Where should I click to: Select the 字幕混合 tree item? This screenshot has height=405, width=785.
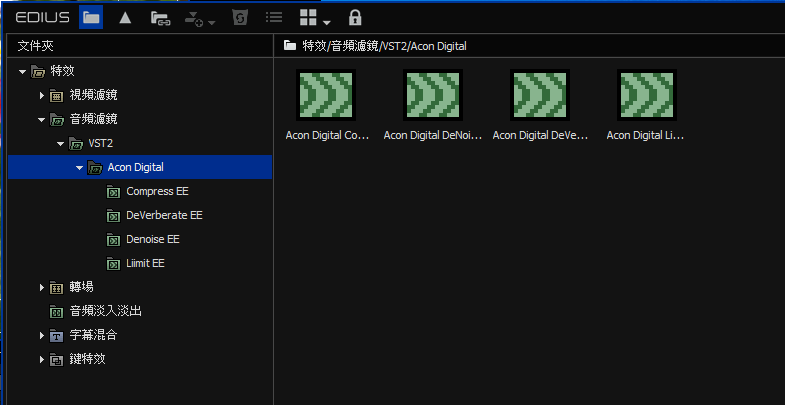tap(94, 335)
